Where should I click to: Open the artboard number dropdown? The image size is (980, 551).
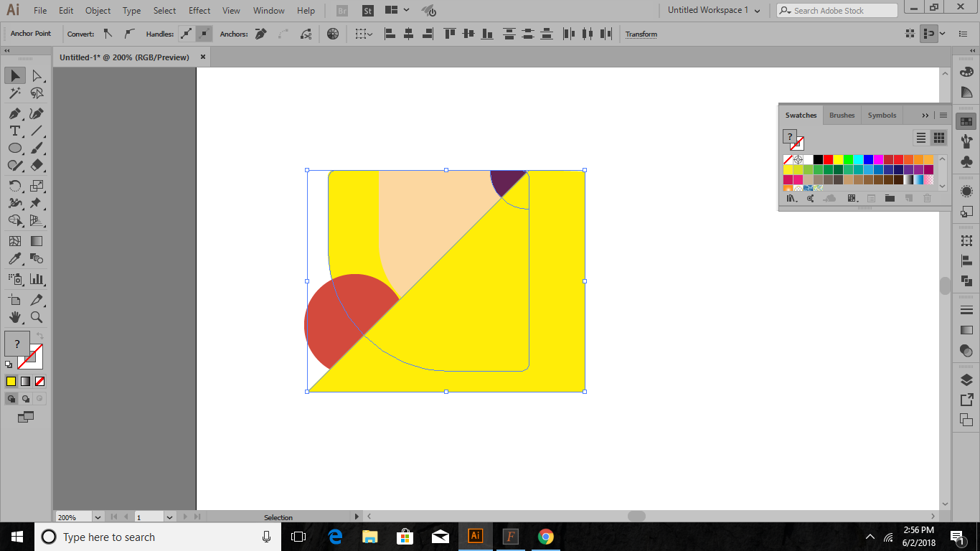(x=170, y=517)
